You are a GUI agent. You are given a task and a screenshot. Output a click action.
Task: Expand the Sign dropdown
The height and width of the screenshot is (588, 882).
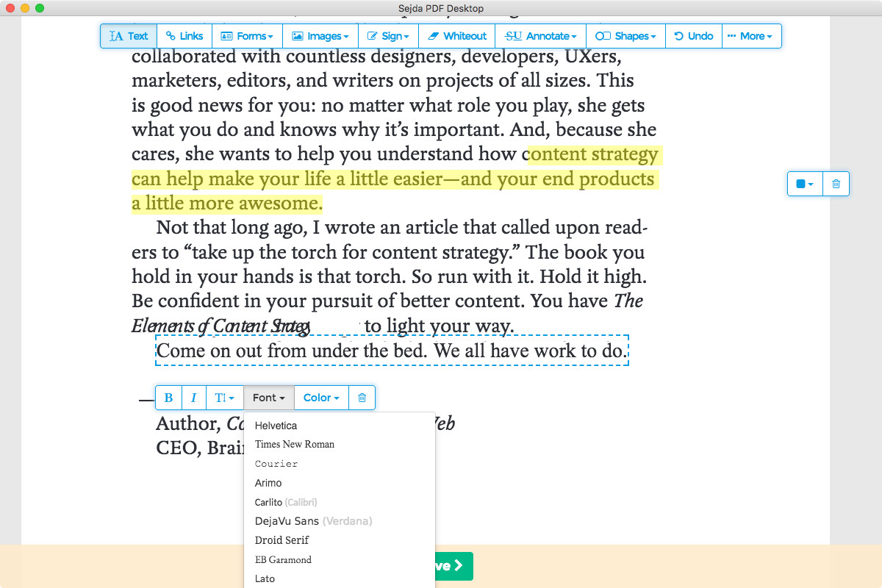(x=388, y=36)
